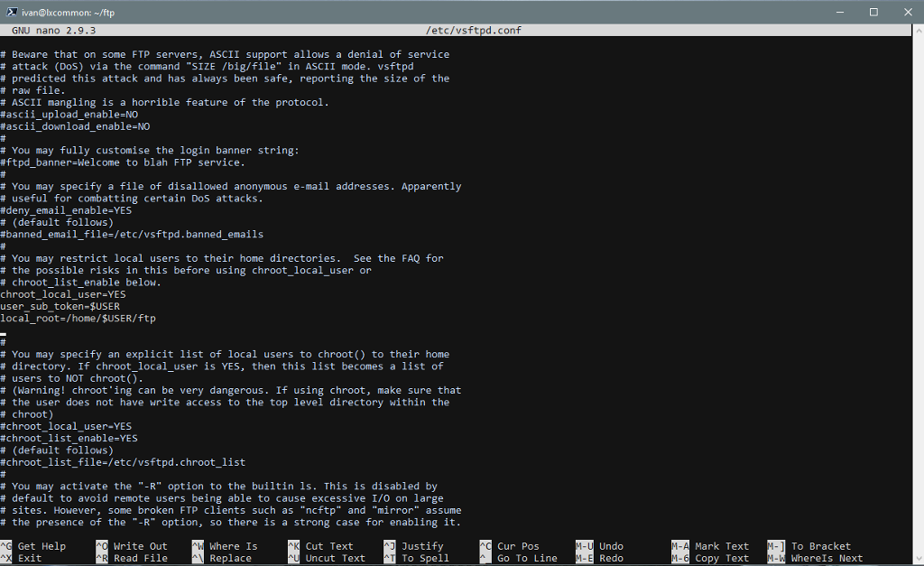The image size is (924, 566).
Task: Place cursor on #ascii_upload_enable=NO line
Action: click(x=69, y=115)
